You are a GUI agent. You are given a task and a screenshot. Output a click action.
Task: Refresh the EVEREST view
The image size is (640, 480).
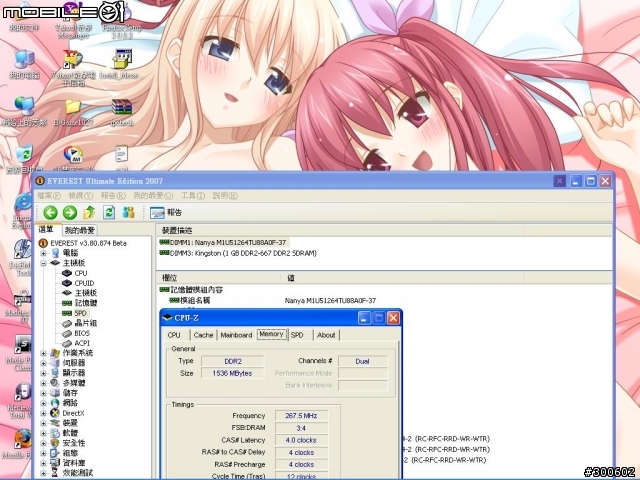(109, 212)
